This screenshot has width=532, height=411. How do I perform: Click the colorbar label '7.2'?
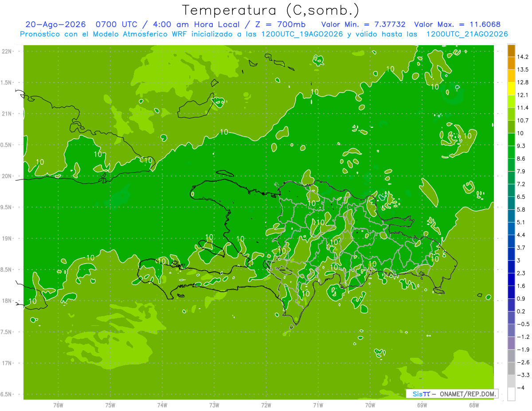click(522, 184)
